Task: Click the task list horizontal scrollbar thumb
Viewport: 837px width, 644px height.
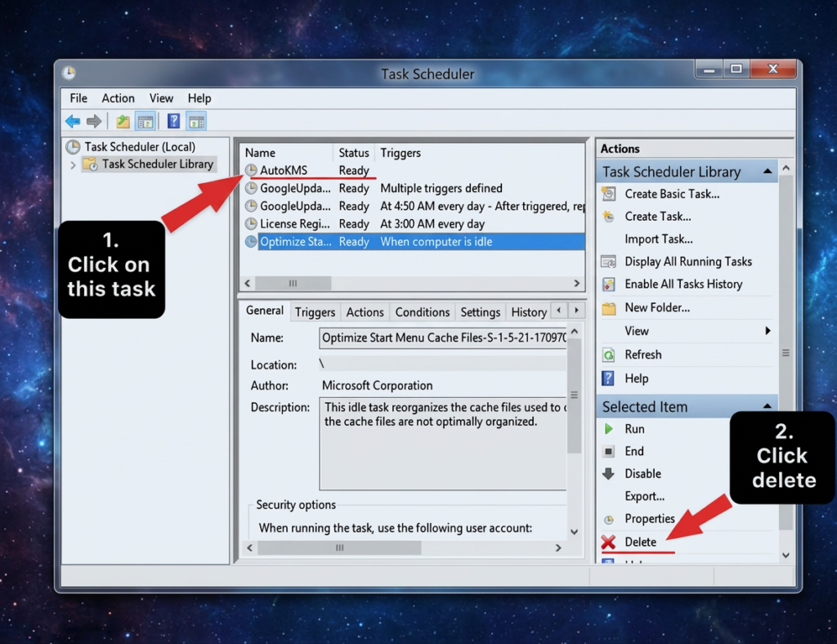Action: [x=293, y=284]
